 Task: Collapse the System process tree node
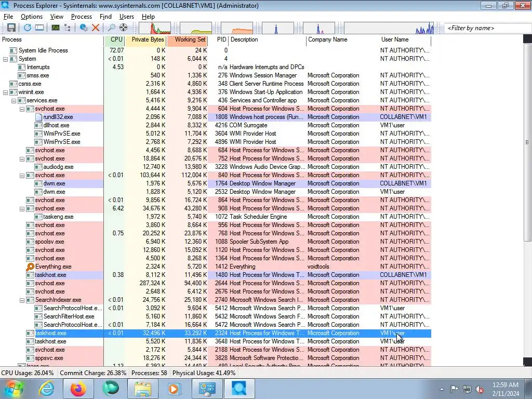(x=5, y=59)
